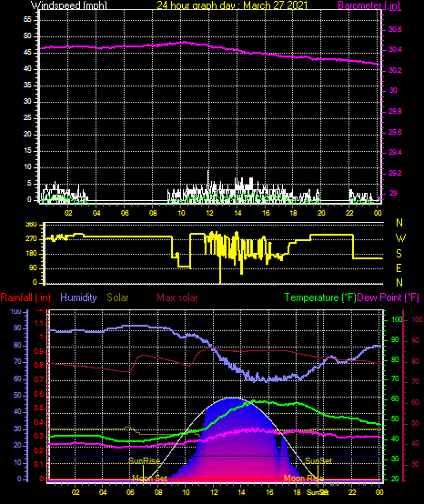Click 29.8 on the barometer axis
The width and height of the screenshot is (424, 504).
coord(395,112)
